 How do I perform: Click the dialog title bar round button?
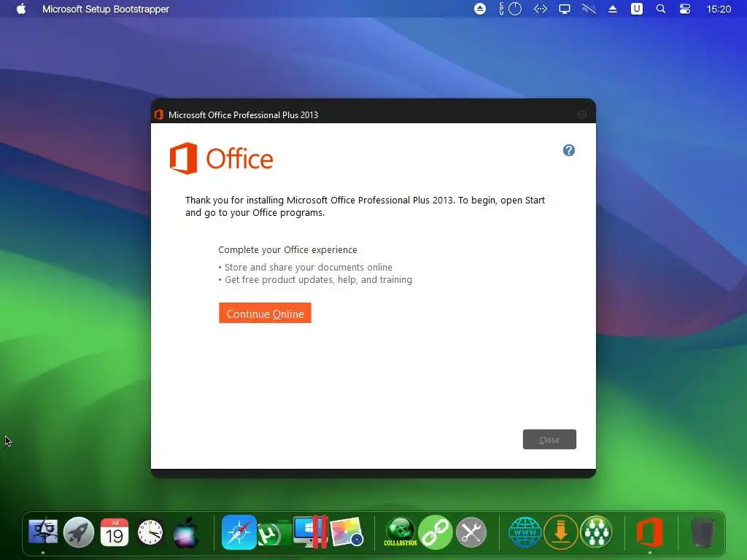581,114
